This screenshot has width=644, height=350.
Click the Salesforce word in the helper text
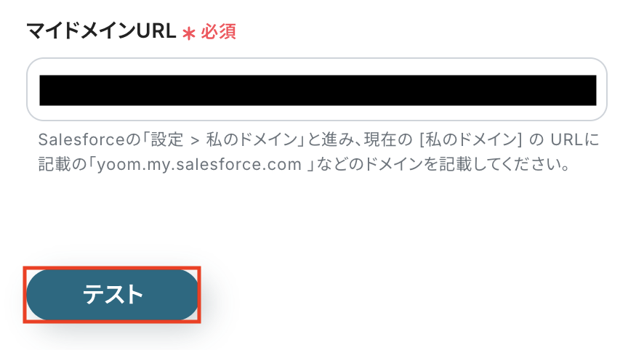pyautogui.click(x=81, y=140)
